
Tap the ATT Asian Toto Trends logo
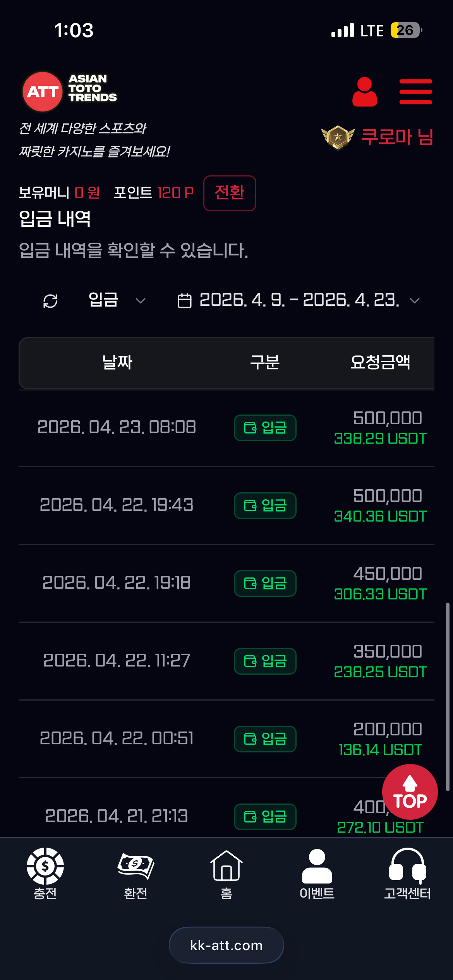(x=70, y=92)
